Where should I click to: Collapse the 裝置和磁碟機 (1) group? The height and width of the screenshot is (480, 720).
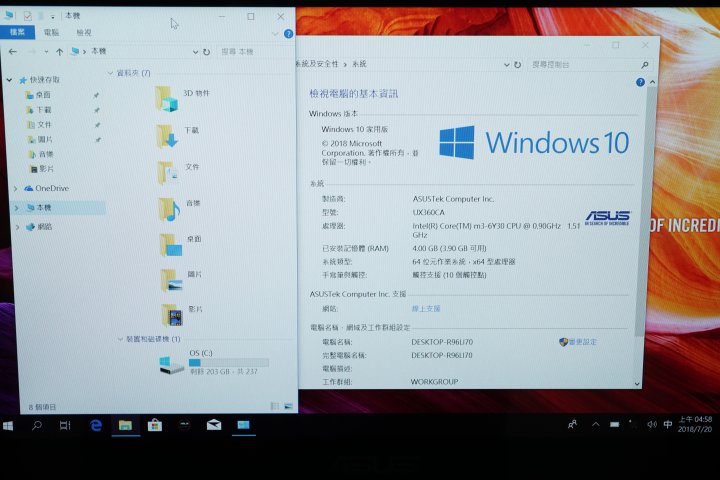[120, 339]
